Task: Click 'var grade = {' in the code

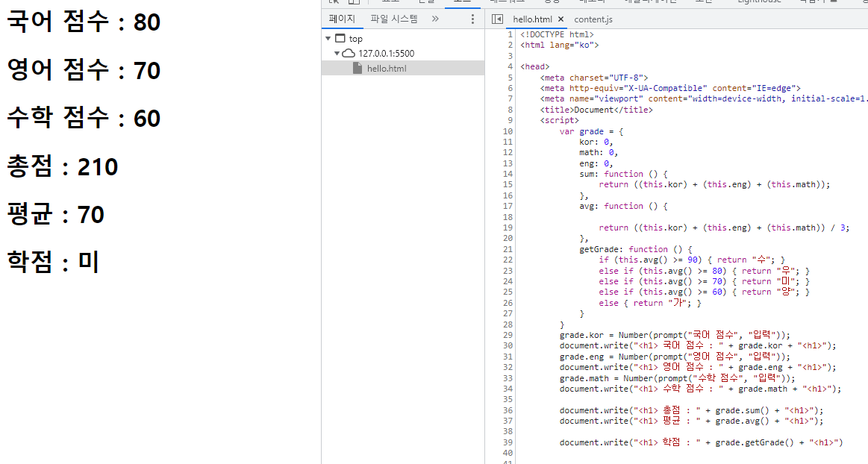Action: point(591,131)
